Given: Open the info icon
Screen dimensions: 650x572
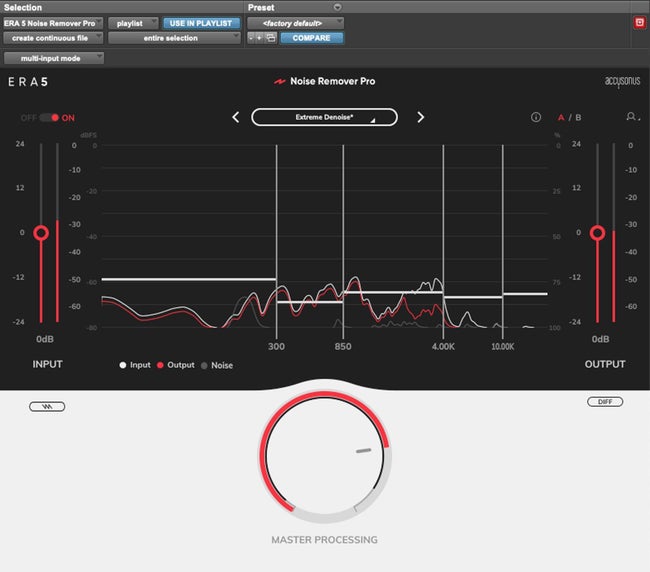Looking at the screenshot, I should [536, 117].
